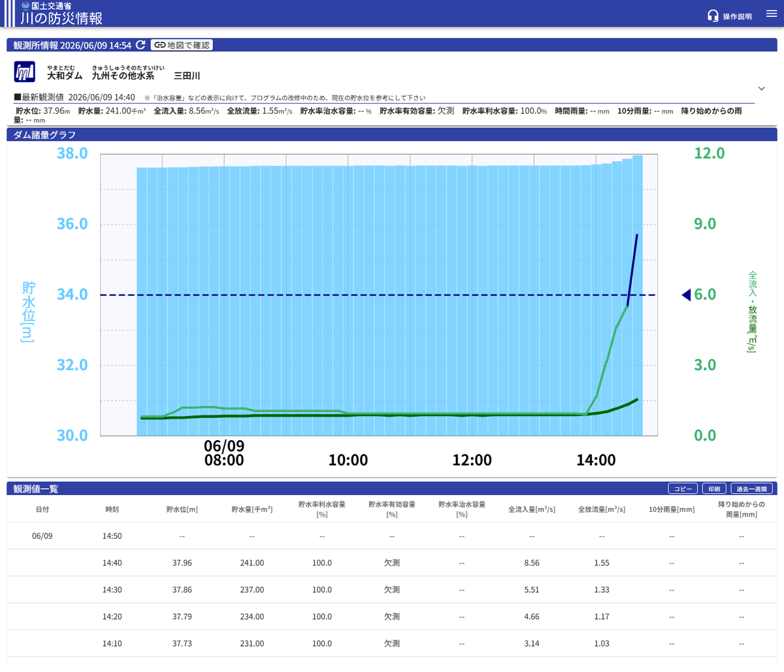Click the 九州その他水系 water system name

(123, 76)
